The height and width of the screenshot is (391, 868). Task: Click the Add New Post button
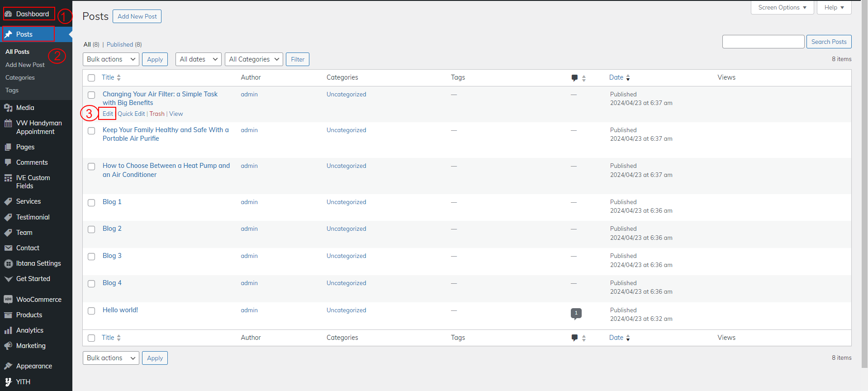tap(137, 16)
